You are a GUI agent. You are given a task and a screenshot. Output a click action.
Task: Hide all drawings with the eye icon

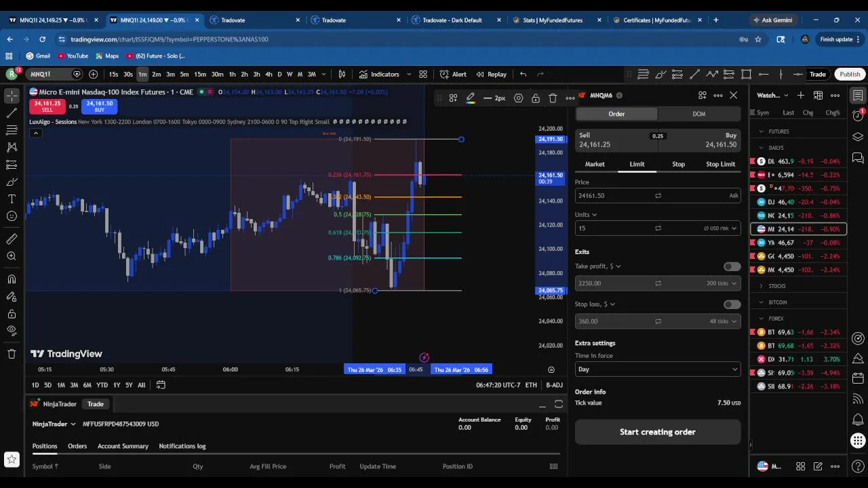click(x=12, y=331)
